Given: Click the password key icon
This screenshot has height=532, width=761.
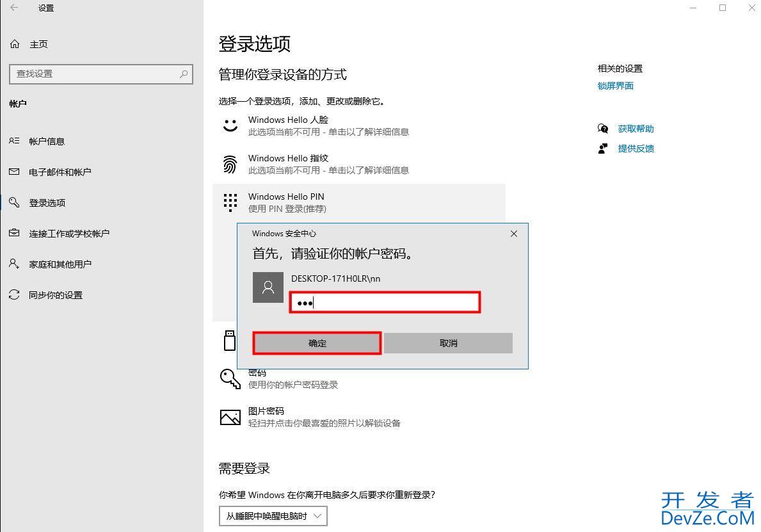Looking at the screenshot, I should pos(230,378).
